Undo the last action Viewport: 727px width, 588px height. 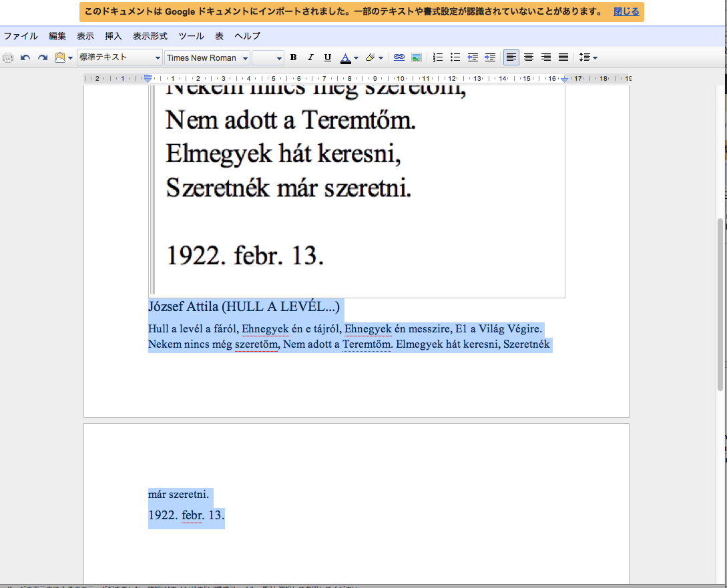25,58
